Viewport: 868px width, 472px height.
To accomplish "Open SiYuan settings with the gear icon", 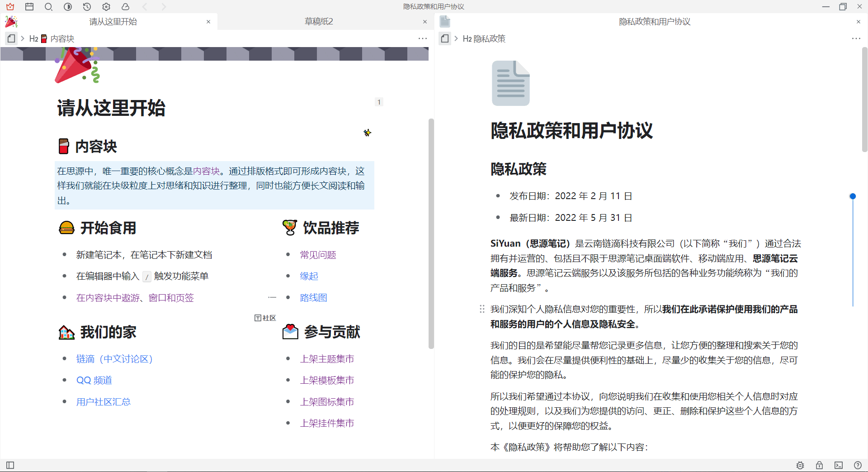I will pos(106,7).
